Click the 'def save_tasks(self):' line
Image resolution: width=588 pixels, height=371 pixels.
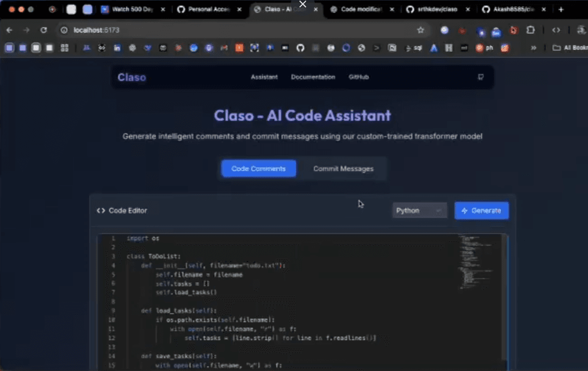click(x=179, y=356)
